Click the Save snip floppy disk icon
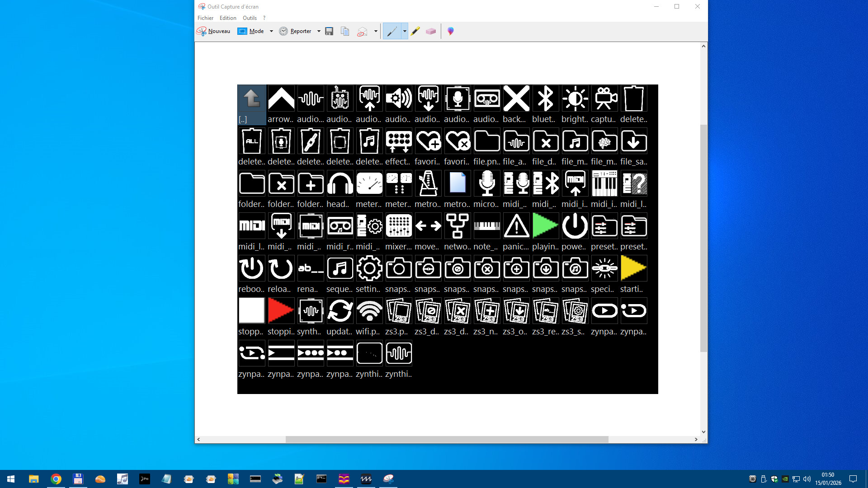Viewport: 868px width, 488px height. coord(329,31)
